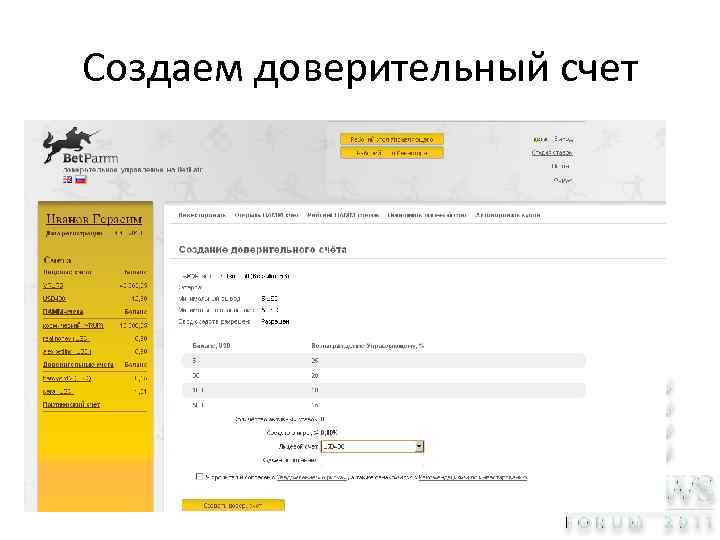Open the ПАММ-счета sidebar link
Image resolution: width=720 pixels, height=540 pixels.
(63, 311)
